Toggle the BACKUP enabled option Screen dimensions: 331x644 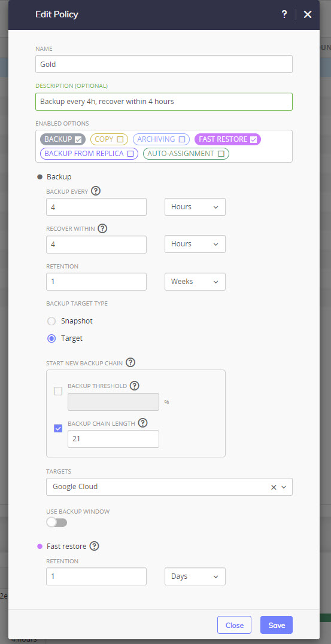click(x=63, y=139)
